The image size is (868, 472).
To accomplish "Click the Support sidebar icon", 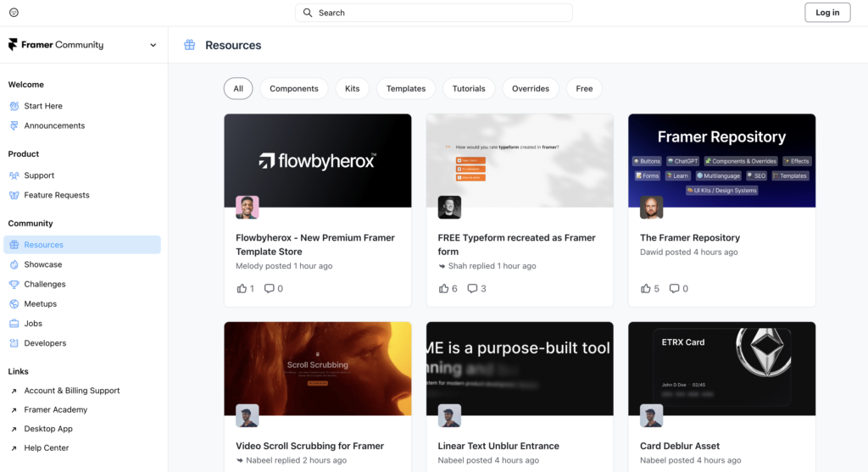I will (x=14, y=175).
